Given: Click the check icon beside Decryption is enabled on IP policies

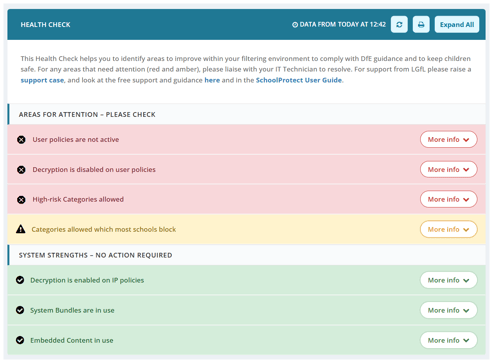Looking at the screenshot, I should click(20, 280).
